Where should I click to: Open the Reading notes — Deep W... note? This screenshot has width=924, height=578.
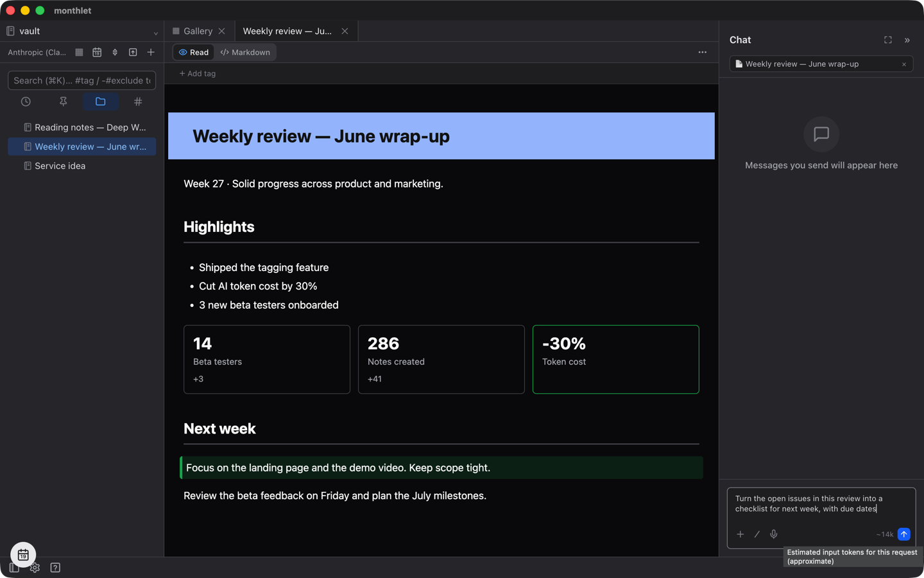82,127
